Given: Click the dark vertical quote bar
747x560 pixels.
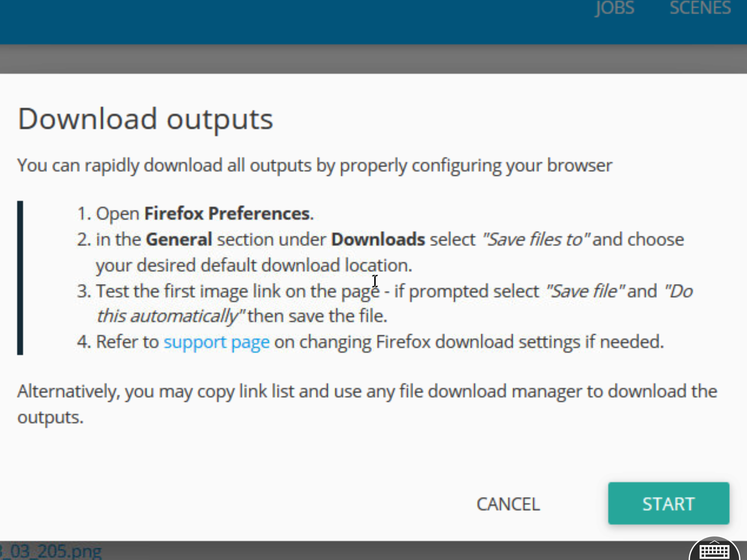Looking at the screenshot, I should (x=20, y=277).
